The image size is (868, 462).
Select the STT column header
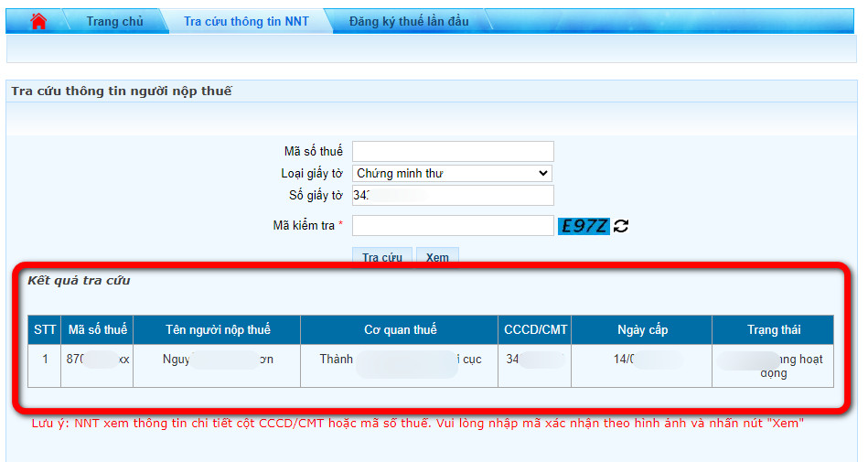(44, 329)
